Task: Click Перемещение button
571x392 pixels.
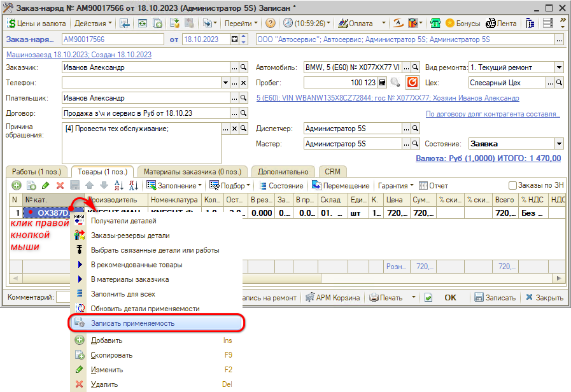Action: [x=341, y=186]
